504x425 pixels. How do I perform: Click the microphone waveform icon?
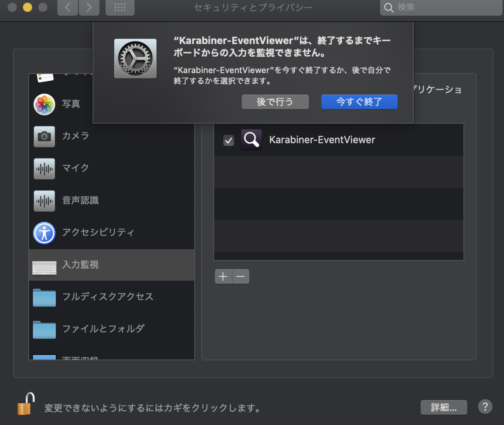click(x=44, y=169)
